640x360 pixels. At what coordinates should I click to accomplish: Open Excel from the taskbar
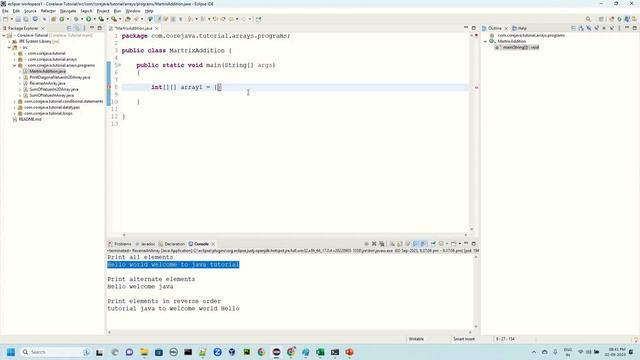point(320,352)
